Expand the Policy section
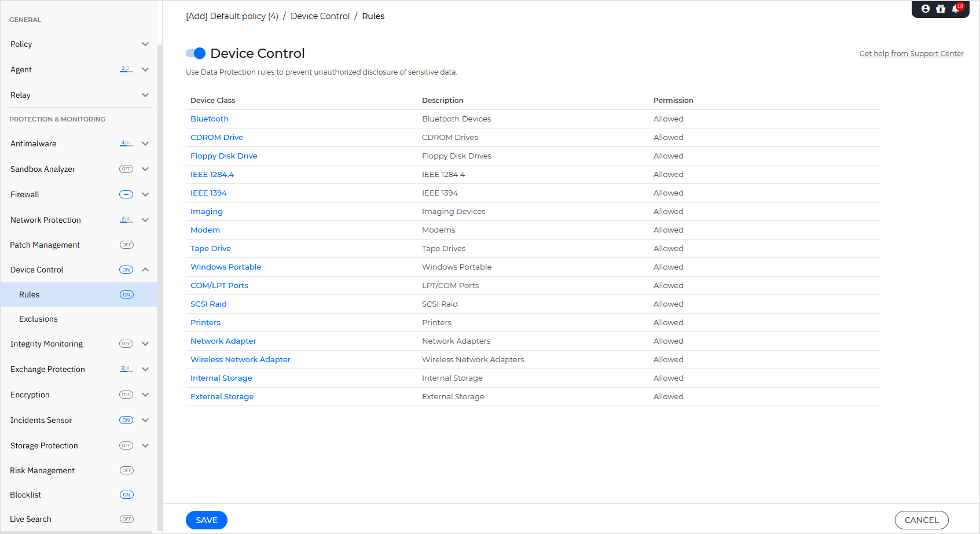This screenshot has width=980, height=534. tap(145, 44)
